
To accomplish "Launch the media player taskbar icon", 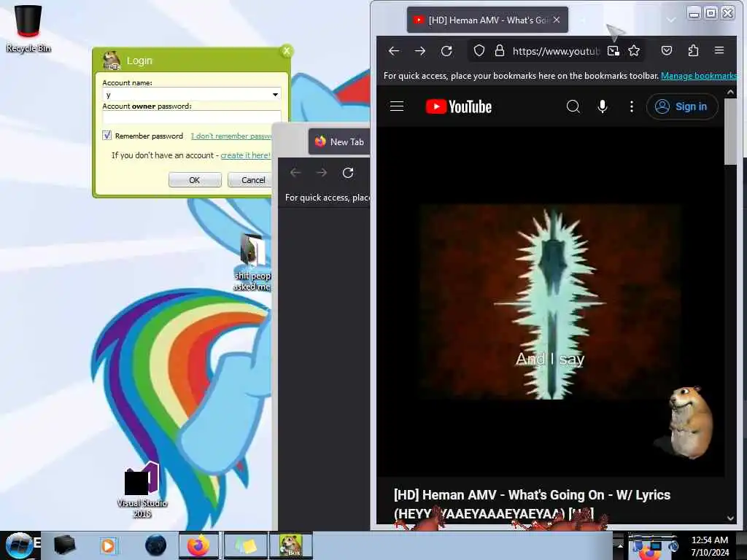I will (108, 545).
